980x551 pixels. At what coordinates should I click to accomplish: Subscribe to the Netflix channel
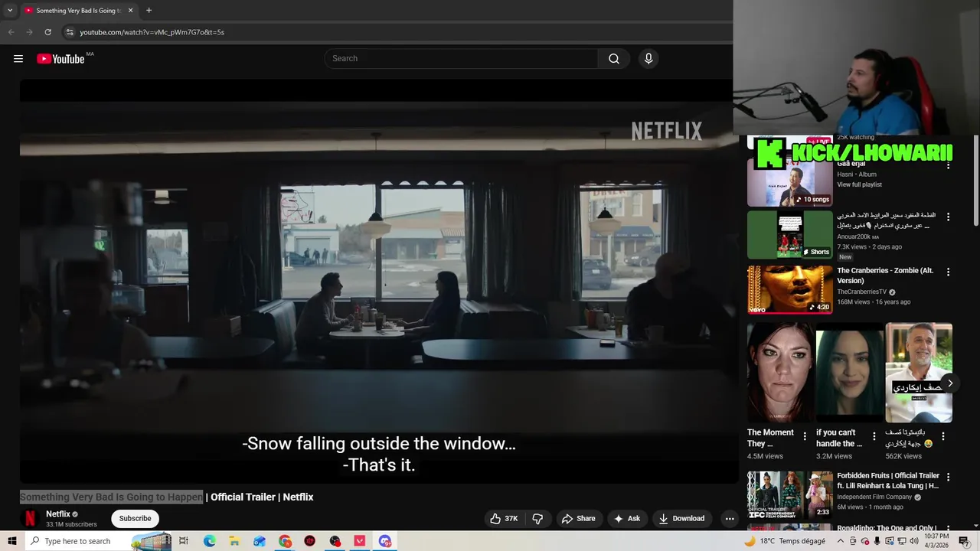pos(135,519)
